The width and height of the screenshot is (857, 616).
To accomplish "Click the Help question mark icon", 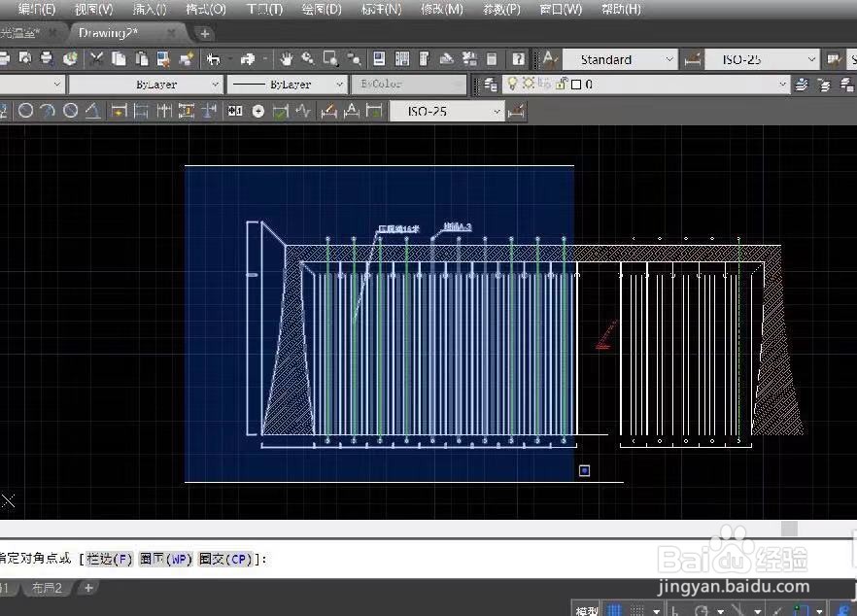I will (518, 58).
